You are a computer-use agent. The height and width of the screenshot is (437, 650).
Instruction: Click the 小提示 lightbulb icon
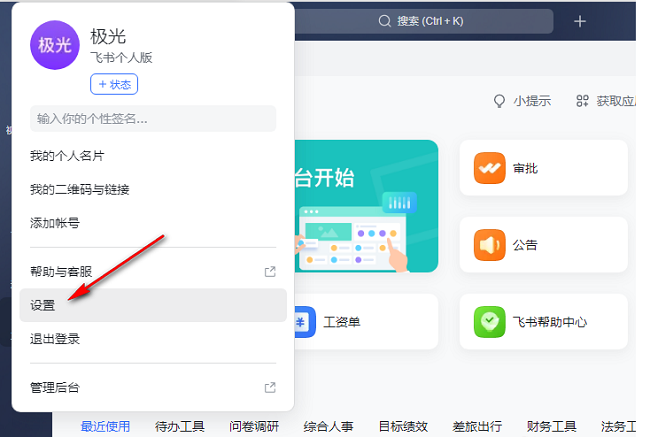pos(500,101)
